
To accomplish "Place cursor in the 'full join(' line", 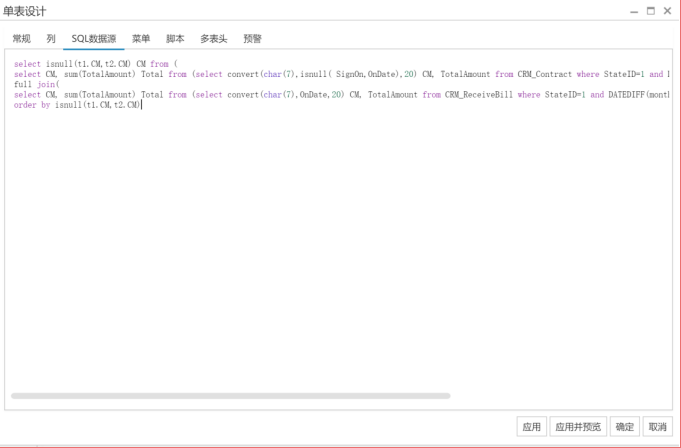I will 36,84.
